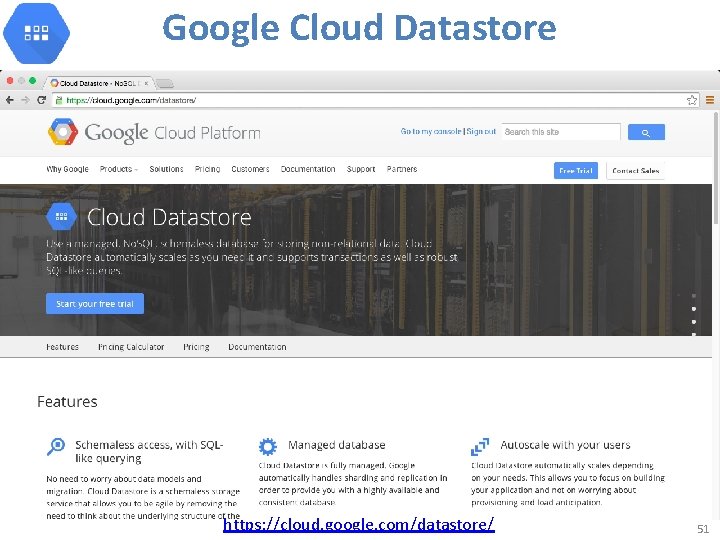Viewport: 720px width, 540px height.
Task: Open the Chrome hamburger menu
Action: 710,100
